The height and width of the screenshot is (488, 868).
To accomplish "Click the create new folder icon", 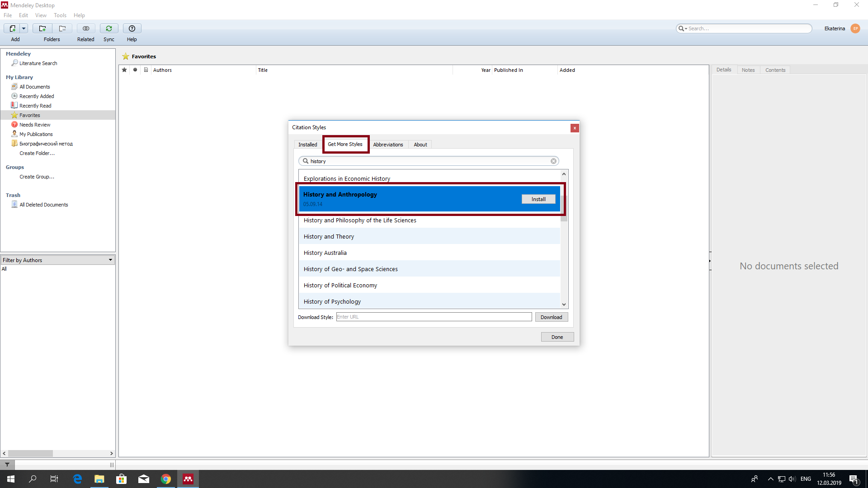I will tap(42, 28).
